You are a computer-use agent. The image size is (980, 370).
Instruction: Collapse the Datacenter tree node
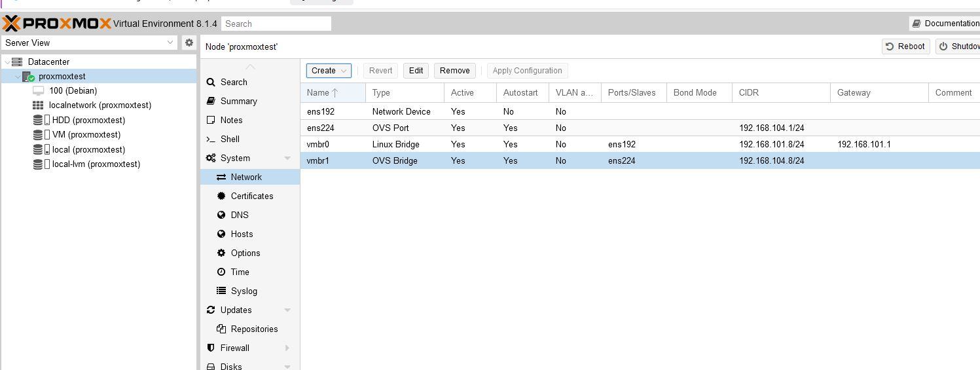[7, 62]
